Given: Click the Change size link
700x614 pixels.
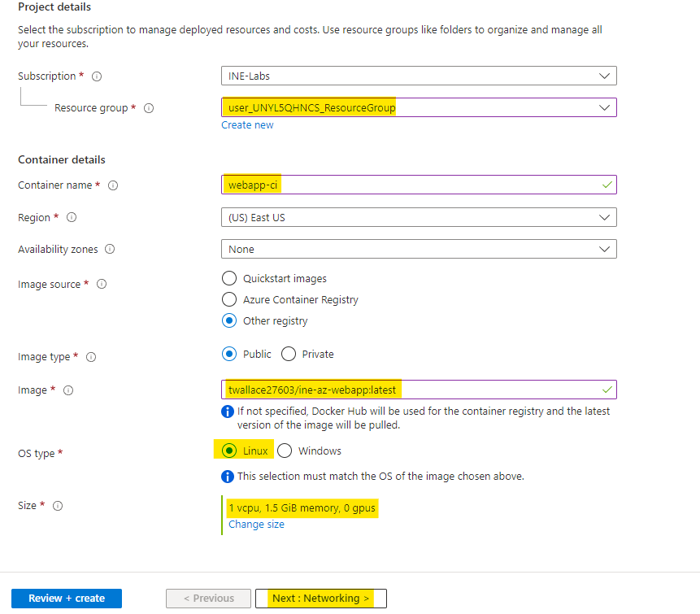Looking at the screenshot, I should click(x=256, y=525).
